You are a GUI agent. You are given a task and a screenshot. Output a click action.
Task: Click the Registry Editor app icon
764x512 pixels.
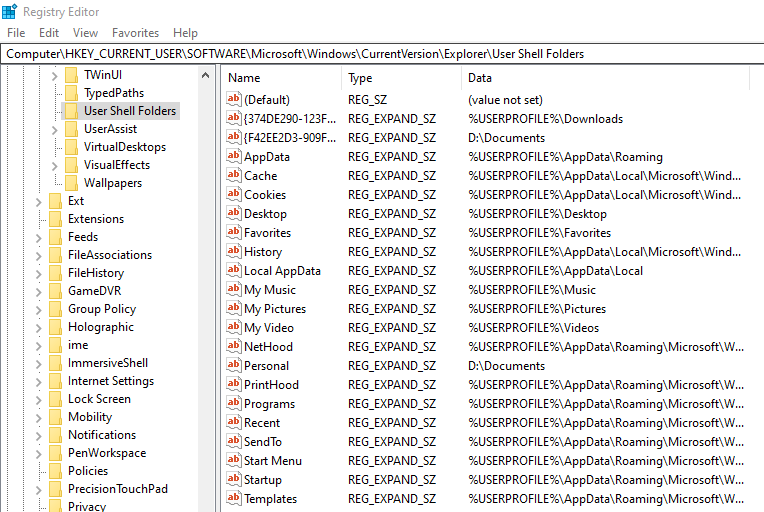click(x=9, y=11)
